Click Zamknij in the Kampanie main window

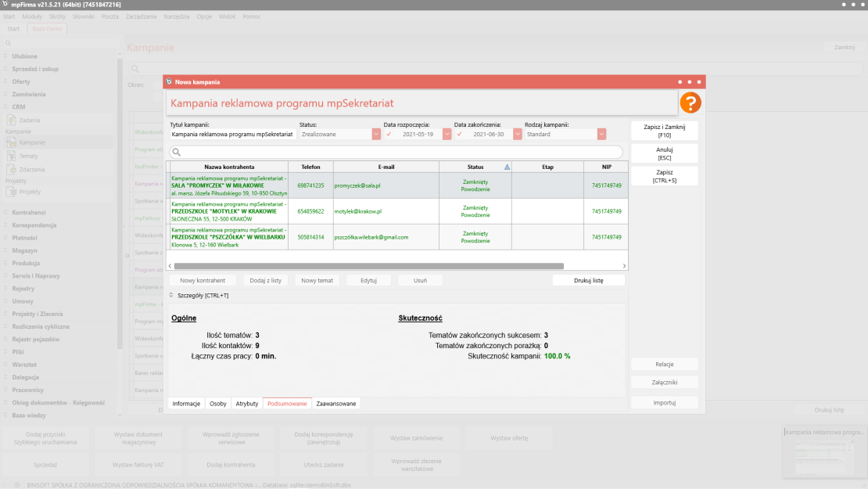(x=845, y=47)
